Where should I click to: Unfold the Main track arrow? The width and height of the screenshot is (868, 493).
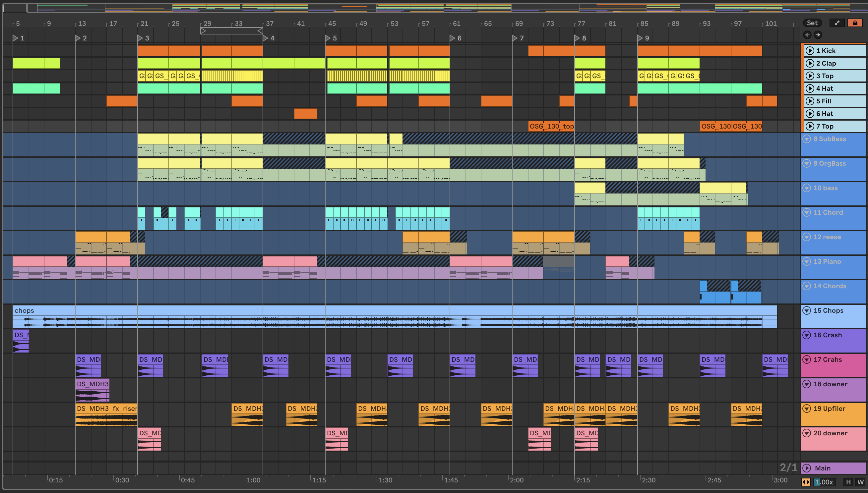(807, 468)
